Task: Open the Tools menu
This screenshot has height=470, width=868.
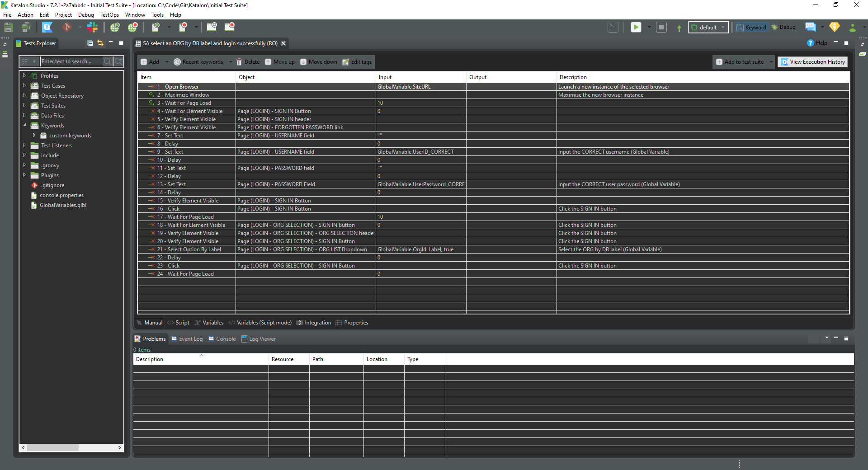Action: click(x=157, y=15)
